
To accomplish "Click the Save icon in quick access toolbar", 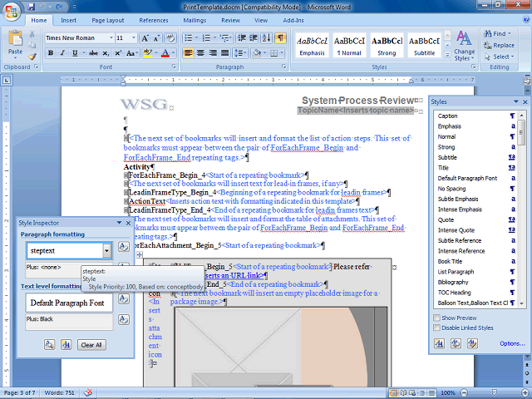I will coord(32,7).
